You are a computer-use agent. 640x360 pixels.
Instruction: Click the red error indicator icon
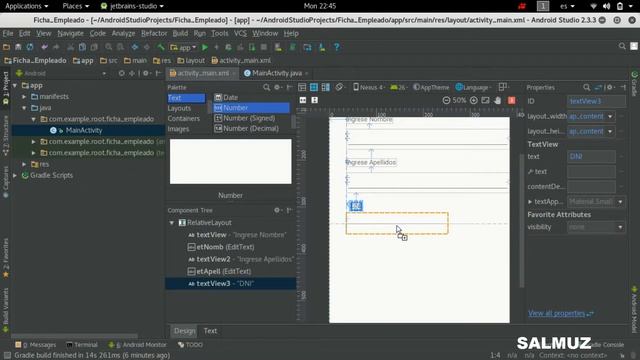pos(511,100)
